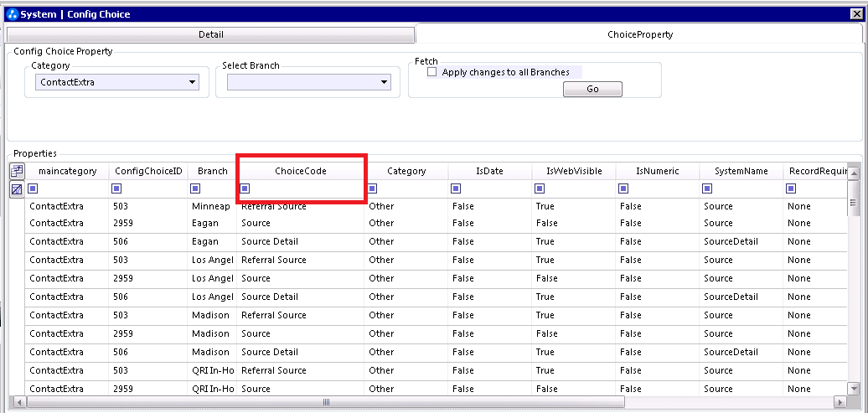Open the IsWebVisible column filter operator icon

[x=540, y=188]
